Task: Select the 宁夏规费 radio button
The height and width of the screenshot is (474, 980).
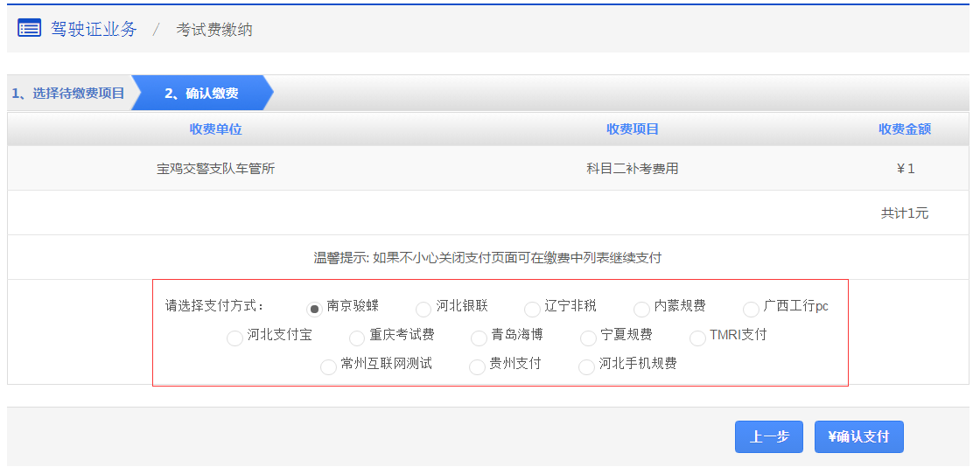Action: coord(588,338)
